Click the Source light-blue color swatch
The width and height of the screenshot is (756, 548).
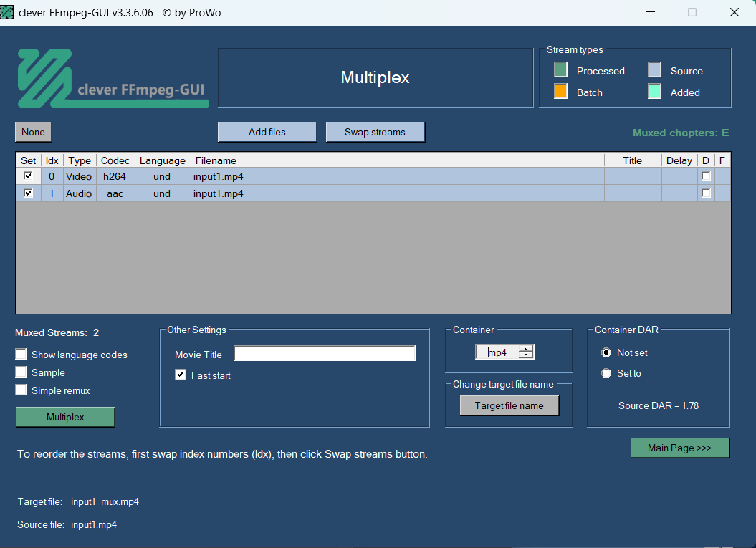coord(654,70)
